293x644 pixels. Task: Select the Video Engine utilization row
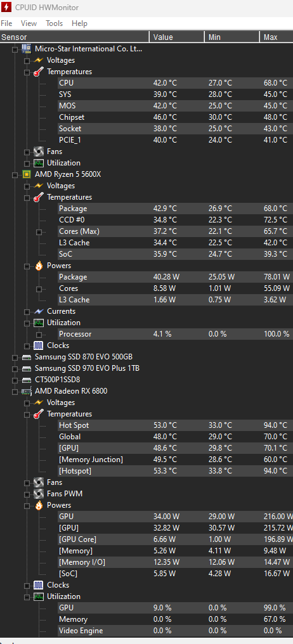(176, 631)
